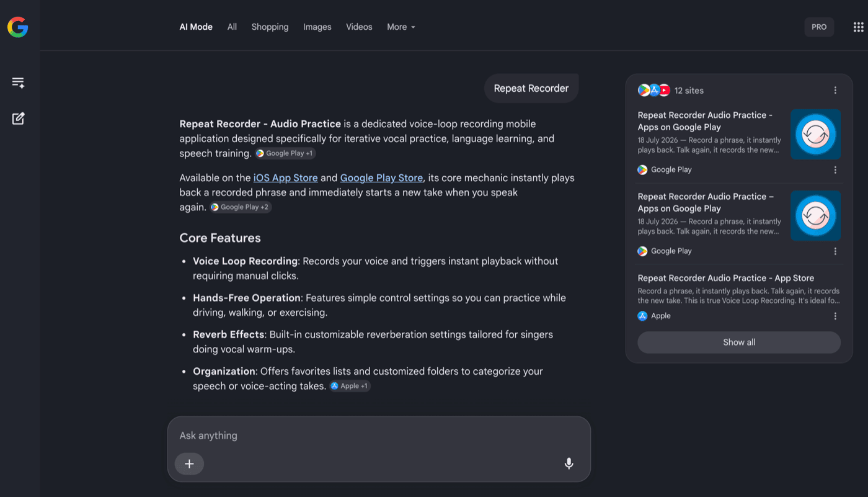
Task: Follow the iOS App Store link
Action: tap(285, 178)
